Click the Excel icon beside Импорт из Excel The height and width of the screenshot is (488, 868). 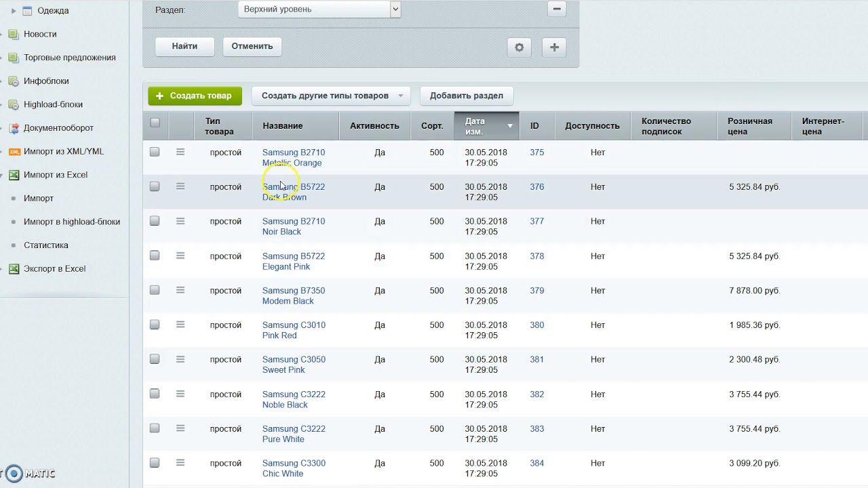(x=13, y=175)
